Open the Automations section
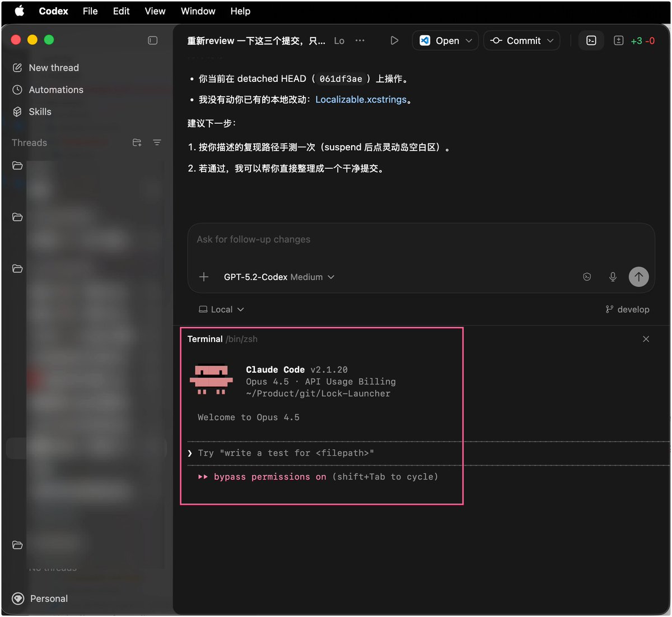672x617 pixels. tap(57, 90)
